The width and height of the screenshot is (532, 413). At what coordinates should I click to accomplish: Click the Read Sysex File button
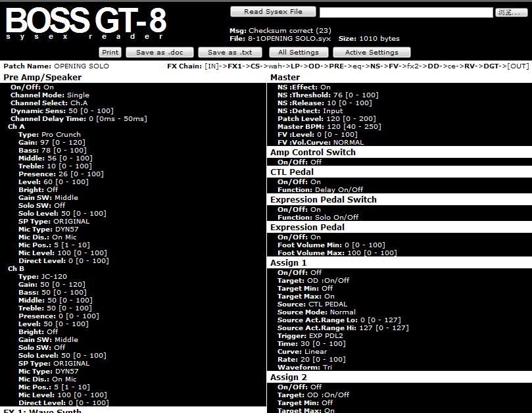click(x=273, y=12)
